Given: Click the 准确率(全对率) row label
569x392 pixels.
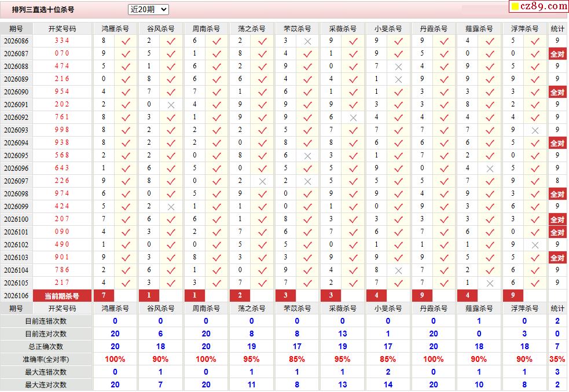Looking at the screenshot, I should 46,360.
